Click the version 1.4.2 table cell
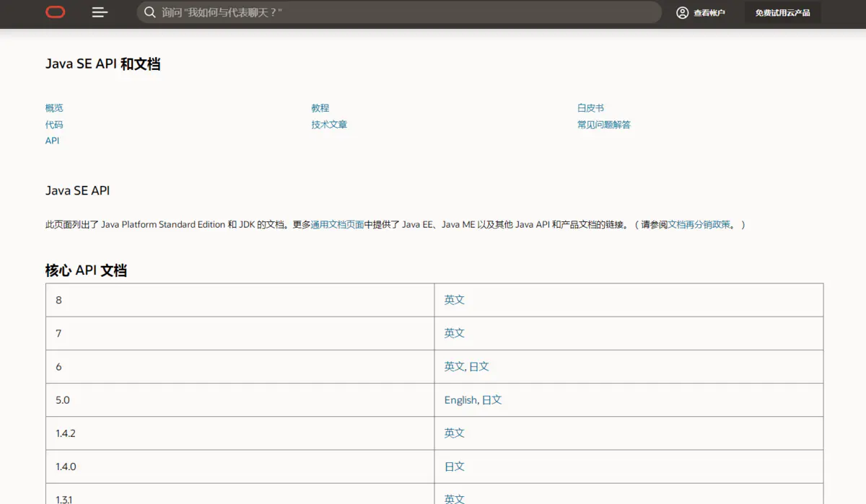This screenshot has height=504, width=866. (x=240, y=433)
